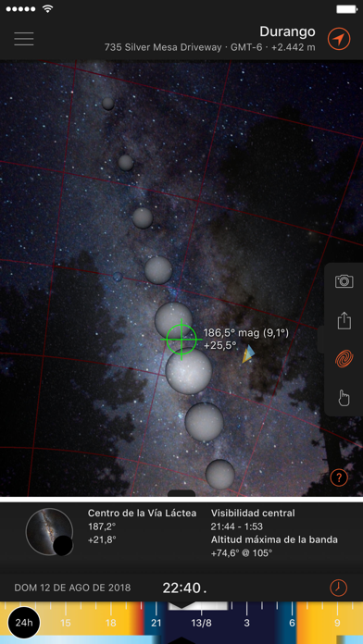
Task: Select the hand pointer tool icon
Action: (x=344, y=398)
